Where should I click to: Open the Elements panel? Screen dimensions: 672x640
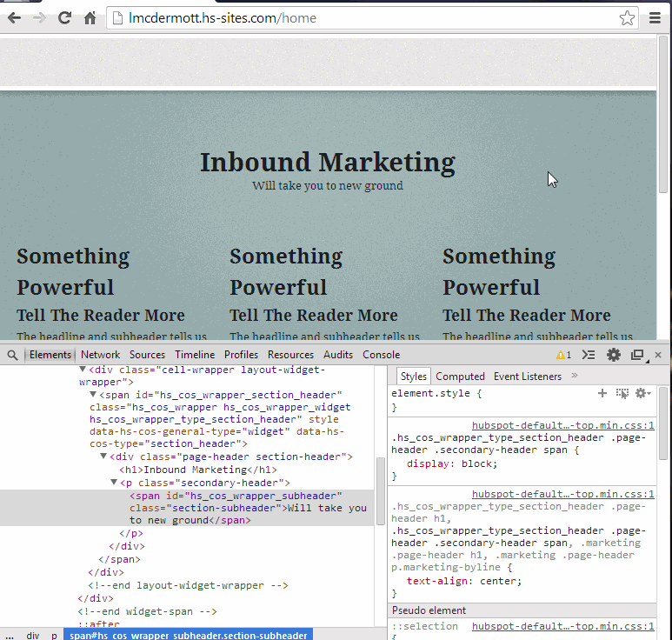coord(50,355)
